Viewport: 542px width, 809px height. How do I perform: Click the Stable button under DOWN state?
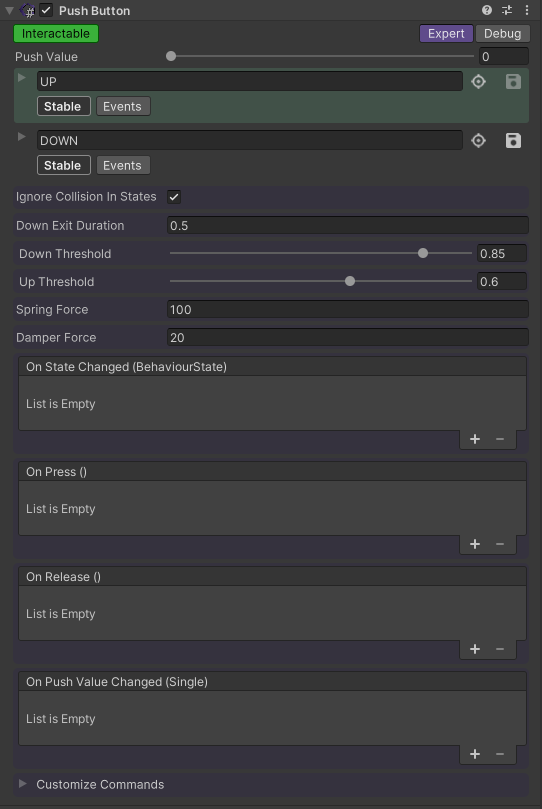63,165
